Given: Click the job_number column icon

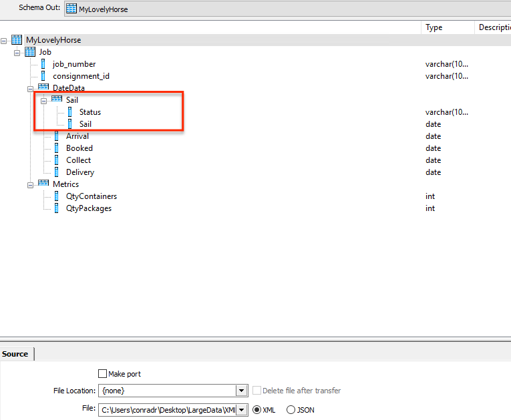Looking at the screenshot, I should pyautogui.click(x=43, y=64).
